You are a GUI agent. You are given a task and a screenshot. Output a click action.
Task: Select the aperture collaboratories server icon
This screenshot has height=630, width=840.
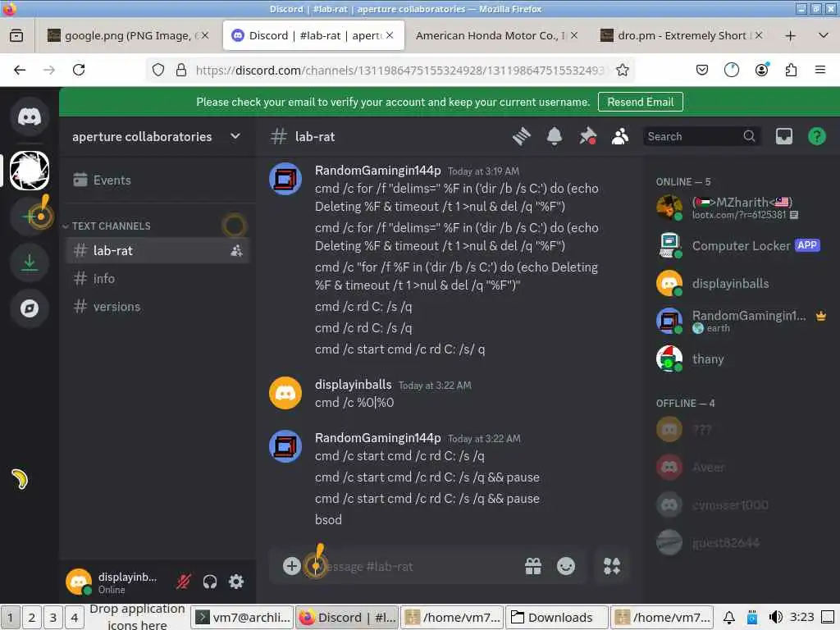click(x=30, y=171)
